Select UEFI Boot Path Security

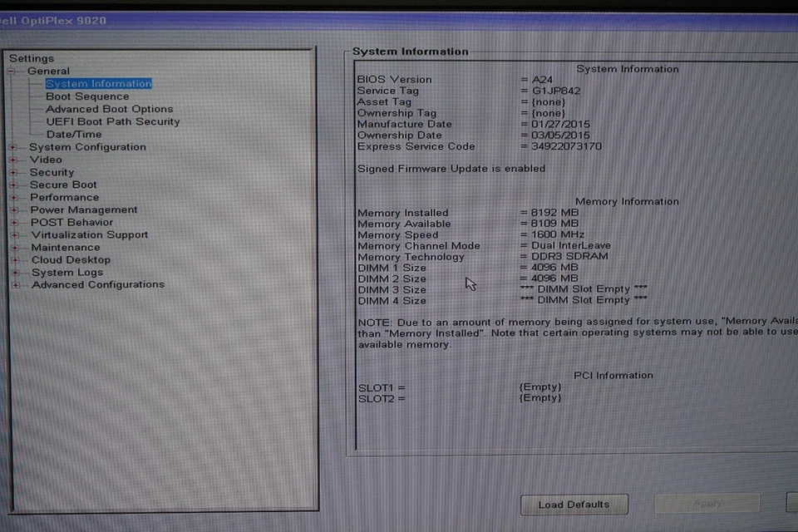pos(113,121)
